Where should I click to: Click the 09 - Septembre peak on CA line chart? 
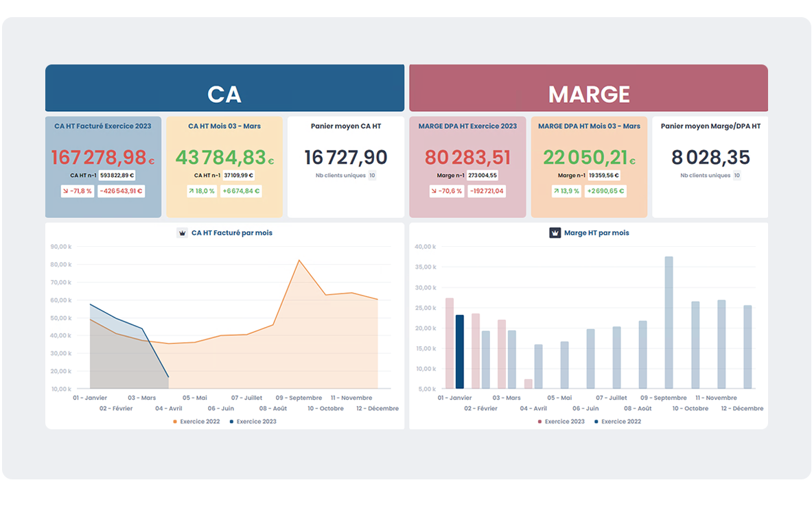(299, 261)
